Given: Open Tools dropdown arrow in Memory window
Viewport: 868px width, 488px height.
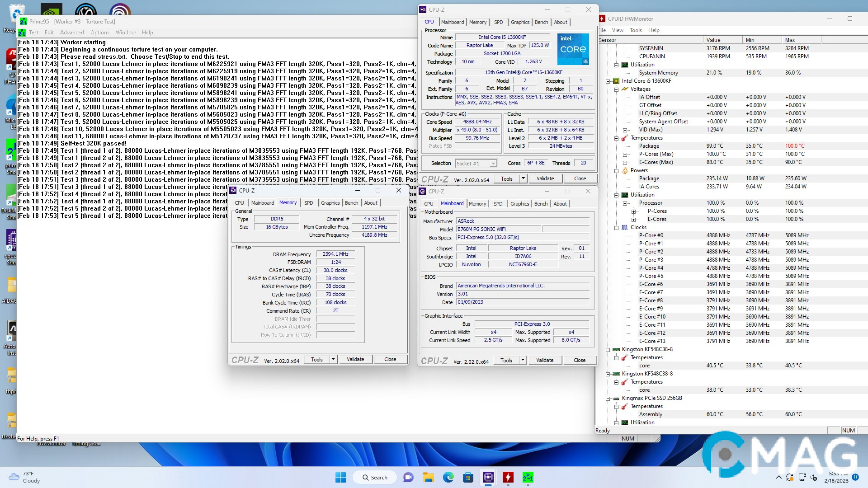Looking at the screenshot, I should pyautogui.click(x=333, y=359).
